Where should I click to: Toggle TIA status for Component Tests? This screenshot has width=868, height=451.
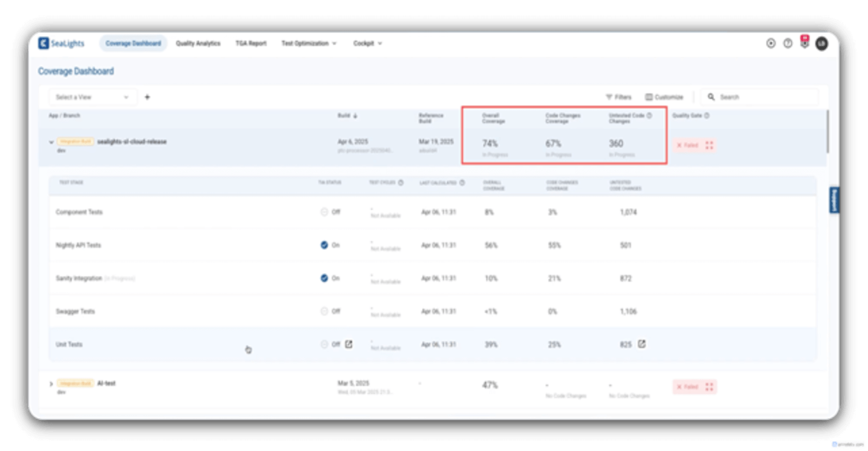tap(324, 212)
